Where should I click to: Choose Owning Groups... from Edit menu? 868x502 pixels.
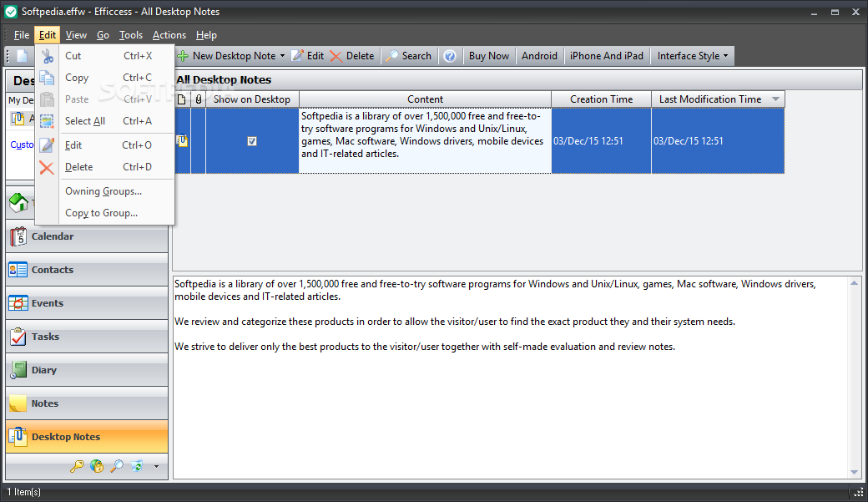(103, 191)
